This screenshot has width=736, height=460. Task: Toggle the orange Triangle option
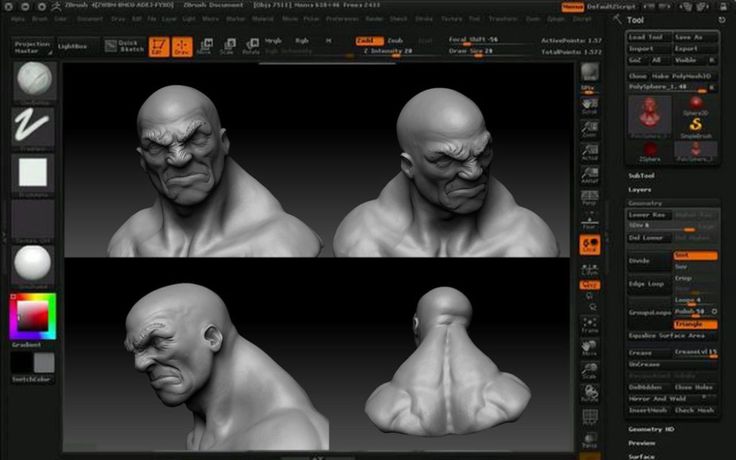tap(695, 324)
